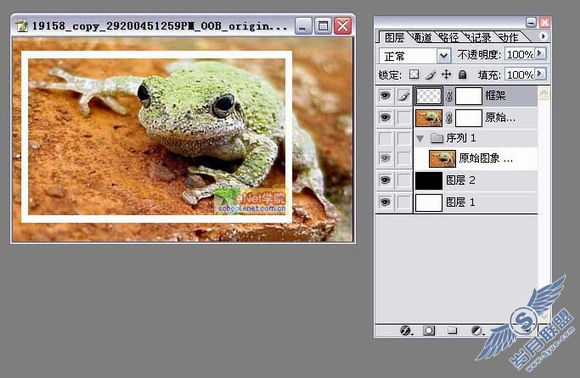Collapse the 序列 1 layer set triangle

[x=420, y=139]
